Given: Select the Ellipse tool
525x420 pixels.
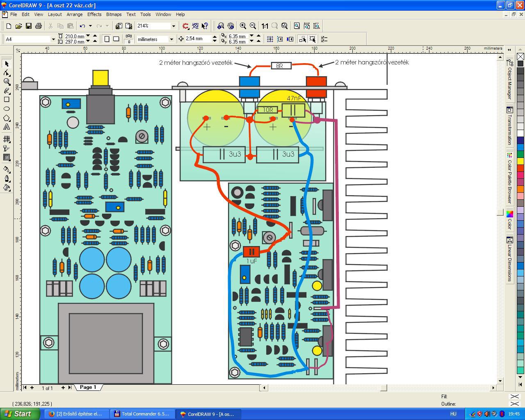Looking at the screenshot, I should [x=7, y=109].
